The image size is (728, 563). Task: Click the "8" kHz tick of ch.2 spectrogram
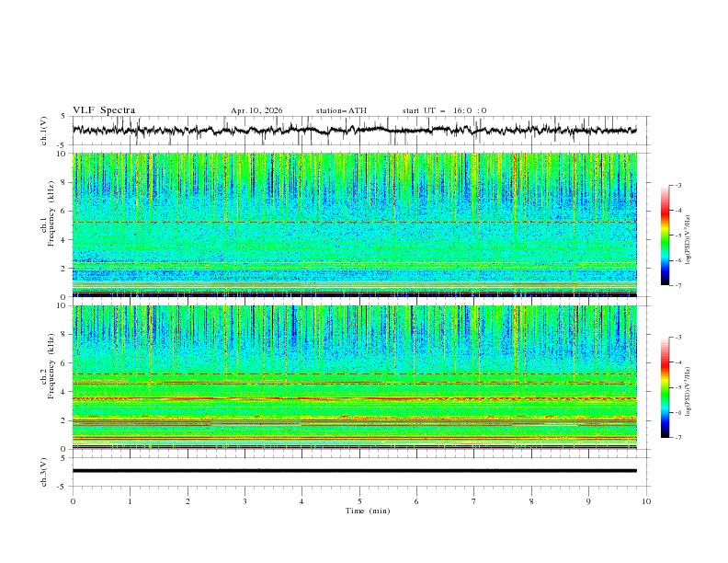click(64, 335)
